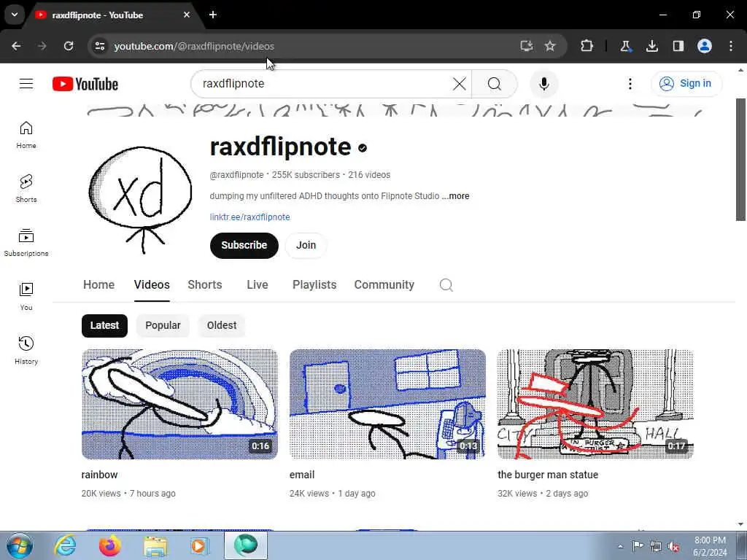Open the browser extensions puzzle icon
This screenshot has width=747, height=560.
587,46
